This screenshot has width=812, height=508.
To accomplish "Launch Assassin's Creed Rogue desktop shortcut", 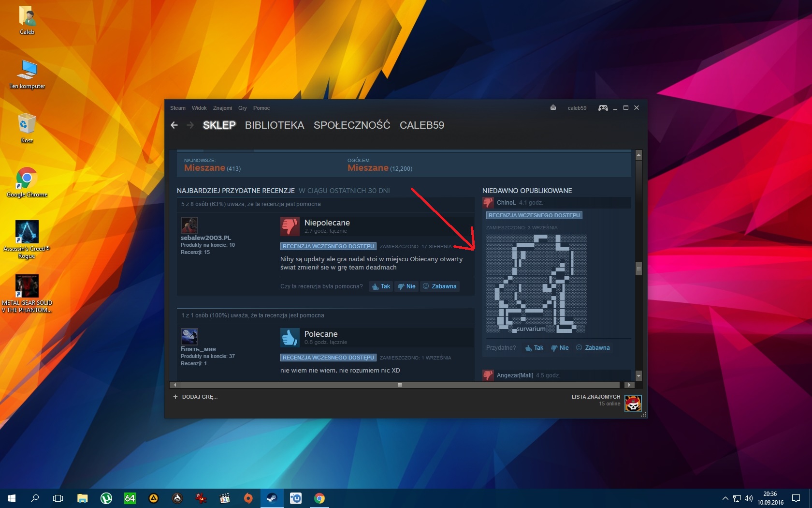I will coord(27,240).
